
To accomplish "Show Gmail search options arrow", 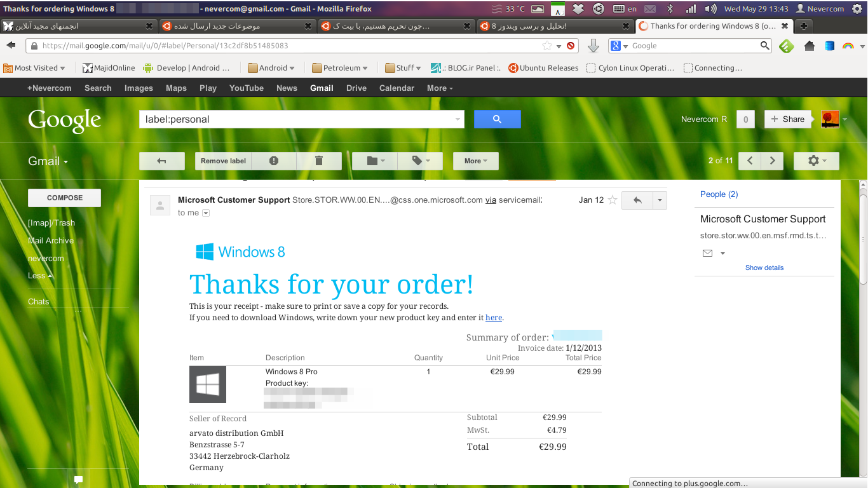I will click(458, 119).
